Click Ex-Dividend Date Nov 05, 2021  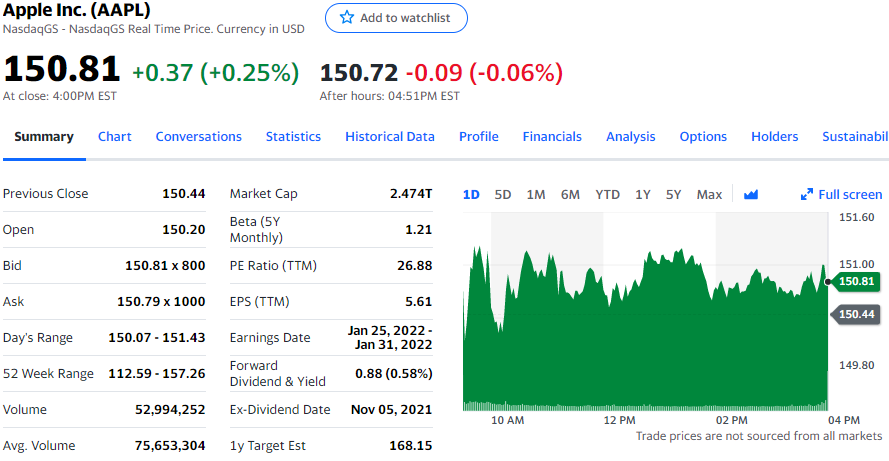[391, 409]
